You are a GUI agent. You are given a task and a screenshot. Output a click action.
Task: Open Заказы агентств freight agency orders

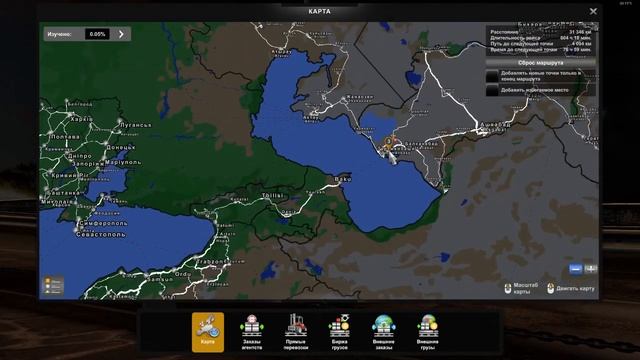click(x=251, y=332)
